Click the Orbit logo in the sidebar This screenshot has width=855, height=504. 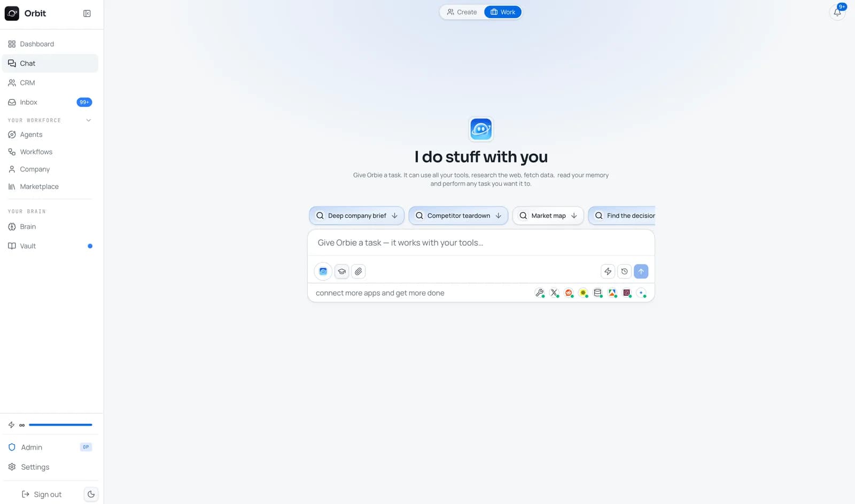click(x=12, y=13)
